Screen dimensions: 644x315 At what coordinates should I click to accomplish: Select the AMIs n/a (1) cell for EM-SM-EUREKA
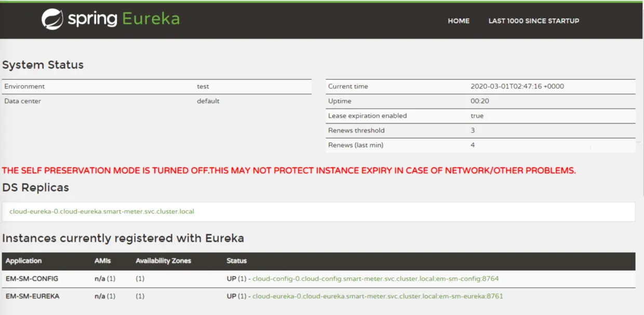click(105, 296)
